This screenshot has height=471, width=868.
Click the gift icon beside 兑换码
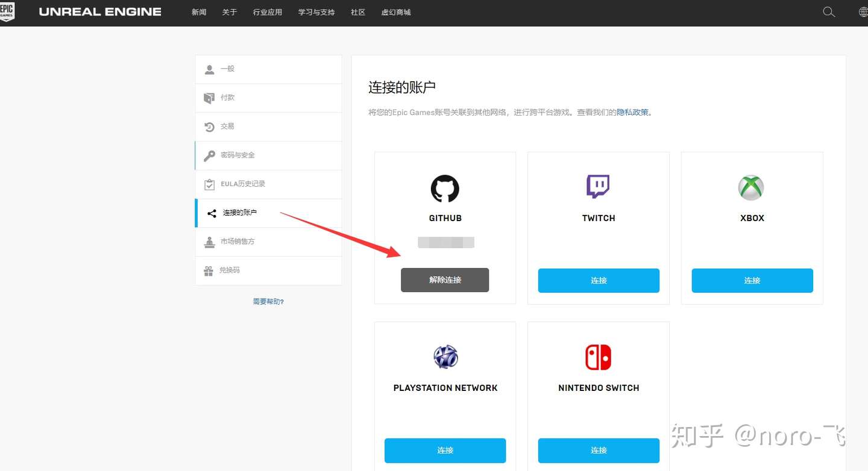(x=209, y=271)
